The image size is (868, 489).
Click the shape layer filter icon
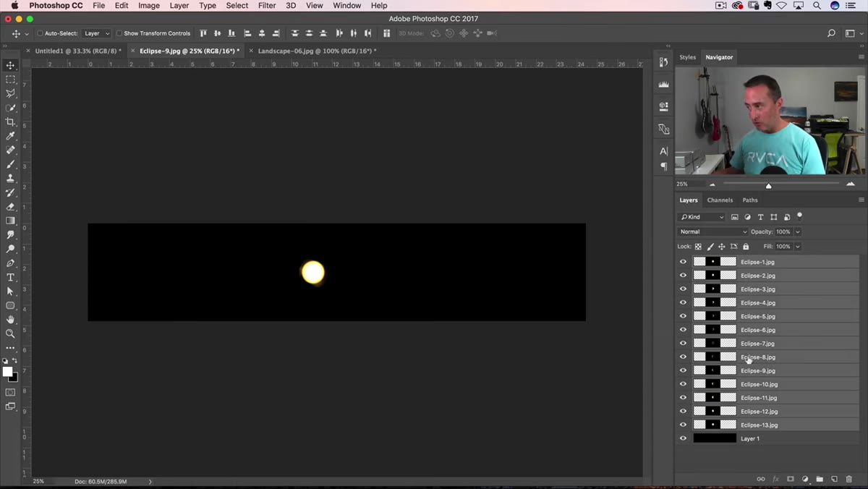[774, 217]
